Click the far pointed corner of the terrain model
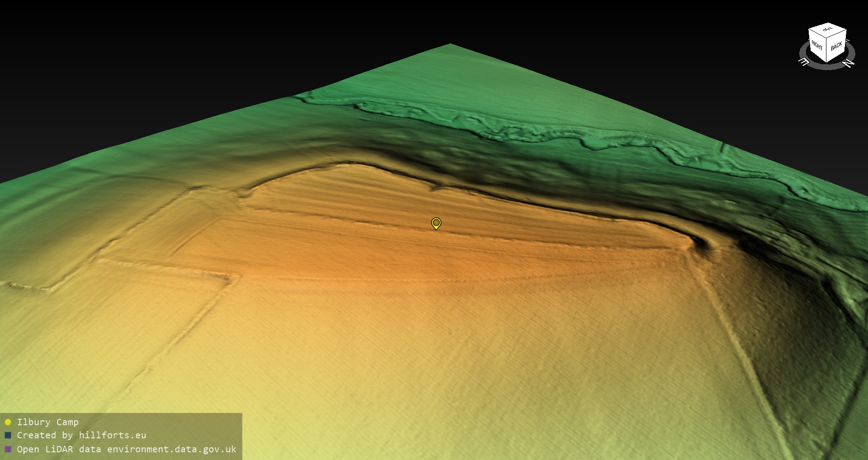The width and height of the screenshot is (868, 460). coord(450,45)
